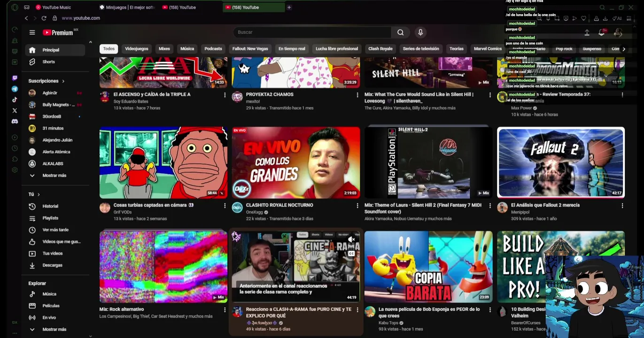Image resolution: width=644 pixels, height=338 pixels.
Task: Select the Lucha libre profesional chip
Action: coord(337,49)
